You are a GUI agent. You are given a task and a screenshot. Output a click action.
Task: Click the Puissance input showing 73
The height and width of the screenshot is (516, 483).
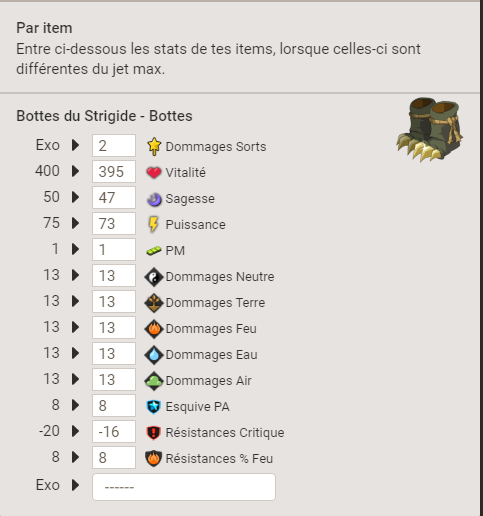pyautogui.click(x=114, y=223)
